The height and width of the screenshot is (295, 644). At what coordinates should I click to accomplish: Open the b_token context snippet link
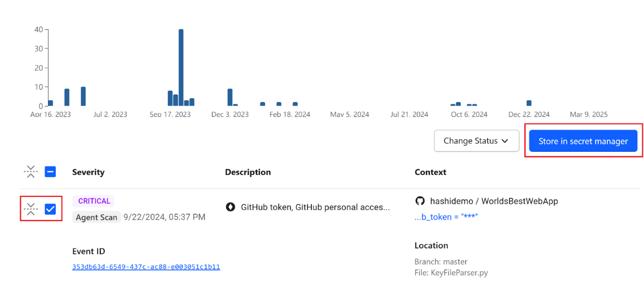point(446,217)
